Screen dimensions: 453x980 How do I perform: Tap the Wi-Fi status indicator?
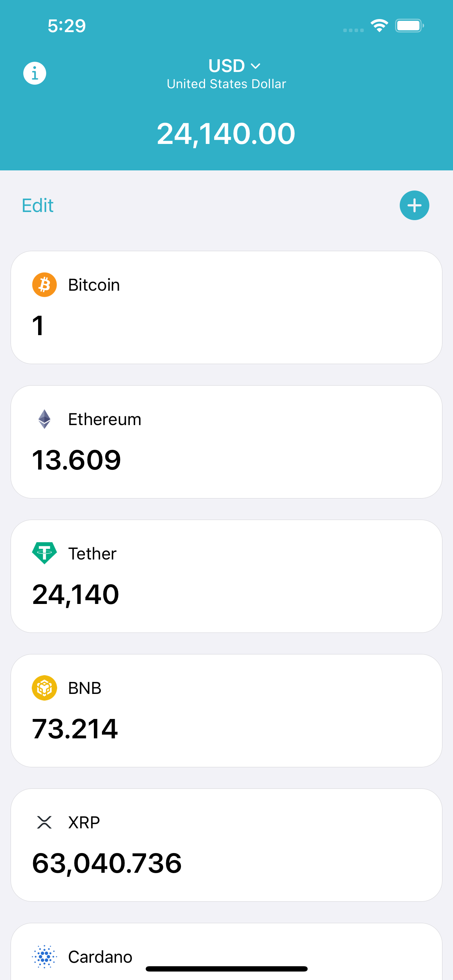(x=379, y=26)
